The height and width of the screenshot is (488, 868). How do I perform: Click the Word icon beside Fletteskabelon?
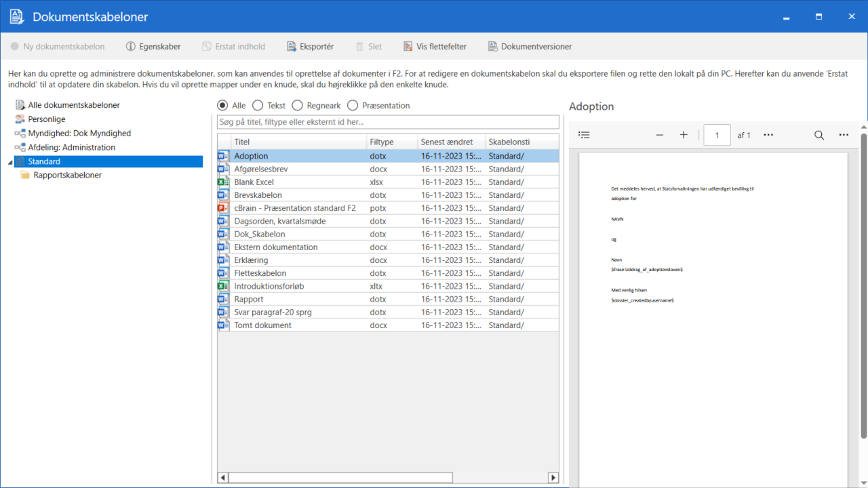tap(223, 273)
